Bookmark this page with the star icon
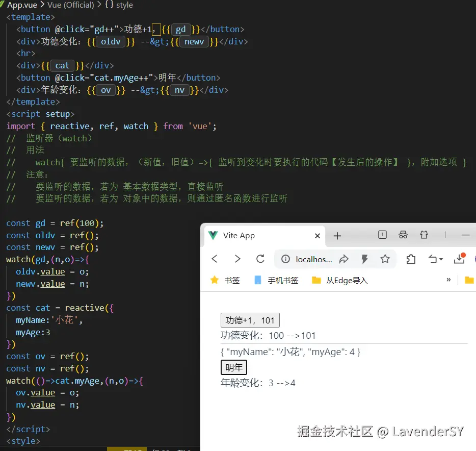 click(385, 259)
